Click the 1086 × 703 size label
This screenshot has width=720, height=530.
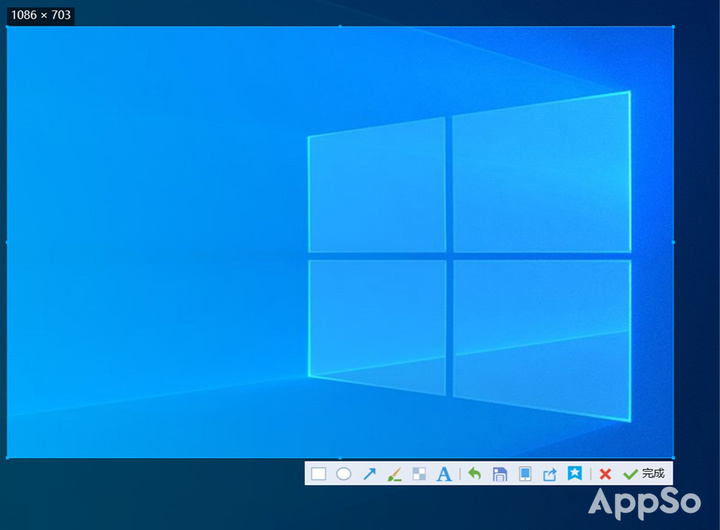click(x=40, y=15)
